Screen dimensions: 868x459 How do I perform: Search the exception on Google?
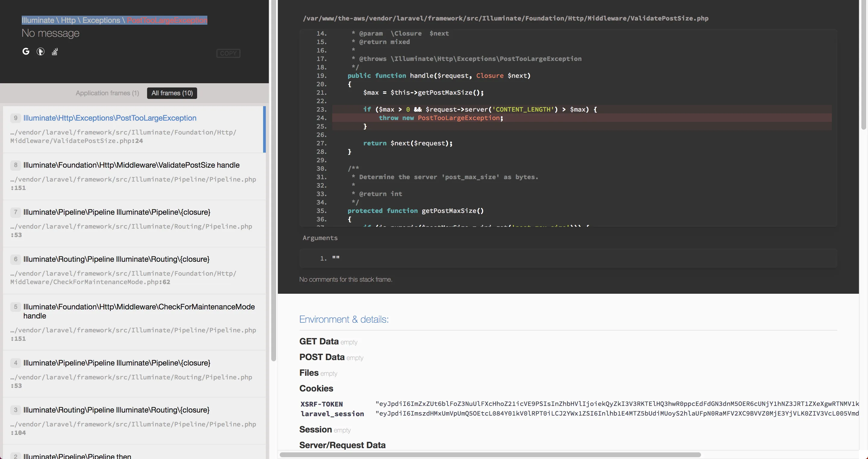point(26,52)
